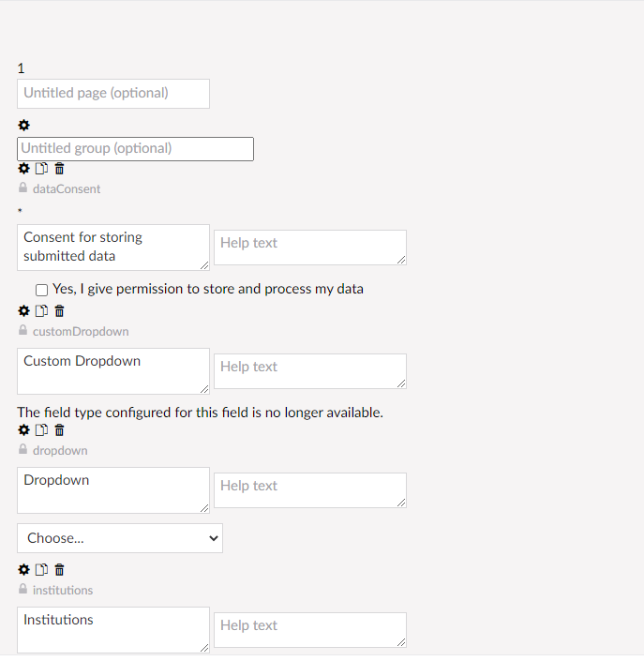The image size is (644, 661).
Task: Click Help text box beside Custom Dropdown
Action: pos(310,371)
